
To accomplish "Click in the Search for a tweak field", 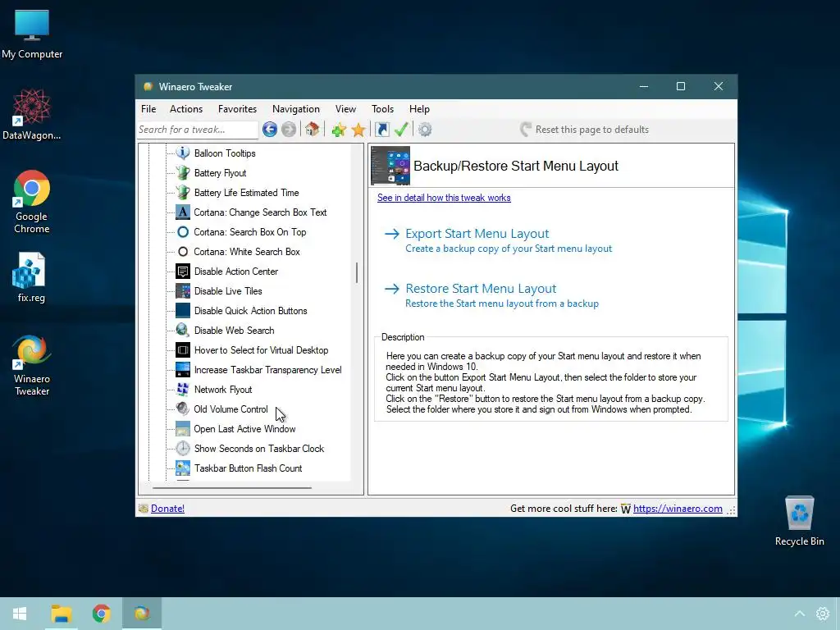I will click(198, 129).
